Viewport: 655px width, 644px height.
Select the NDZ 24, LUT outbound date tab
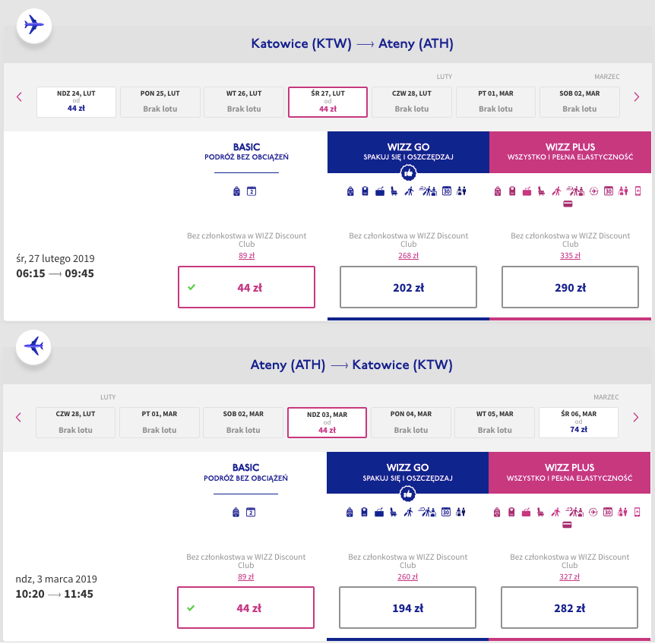point(76,101)
